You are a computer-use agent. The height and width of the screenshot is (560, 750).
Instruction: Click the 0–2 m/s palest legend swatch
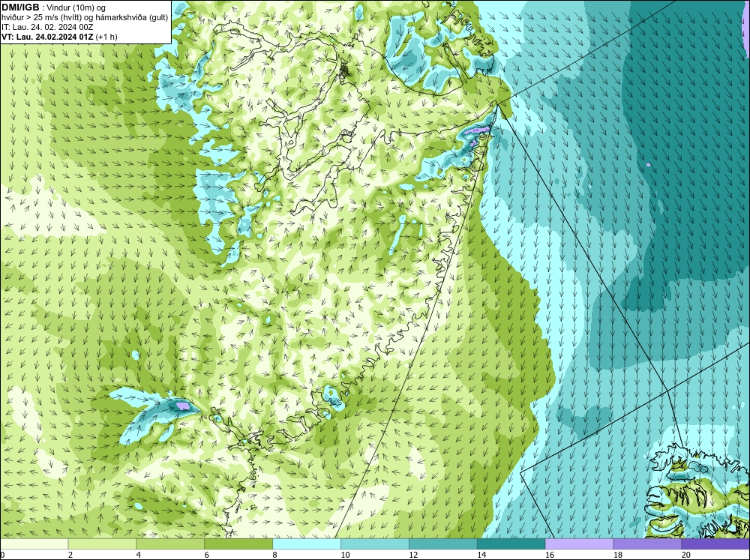[x=34, y=544]
